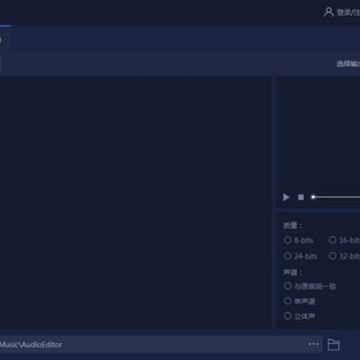Choose 与原音频一致 channel option
Image resolution: width=360 pixels, height=360 pixels.
[x=310, y=286]
